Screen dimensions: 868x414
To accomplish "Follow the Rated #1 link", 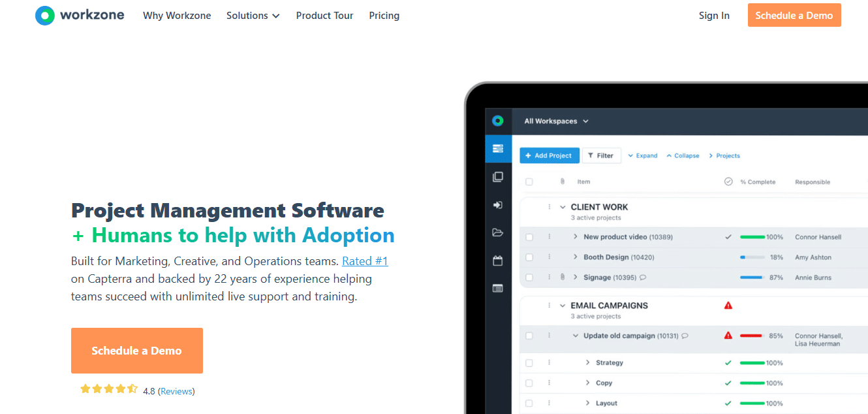I will [365, 261].
